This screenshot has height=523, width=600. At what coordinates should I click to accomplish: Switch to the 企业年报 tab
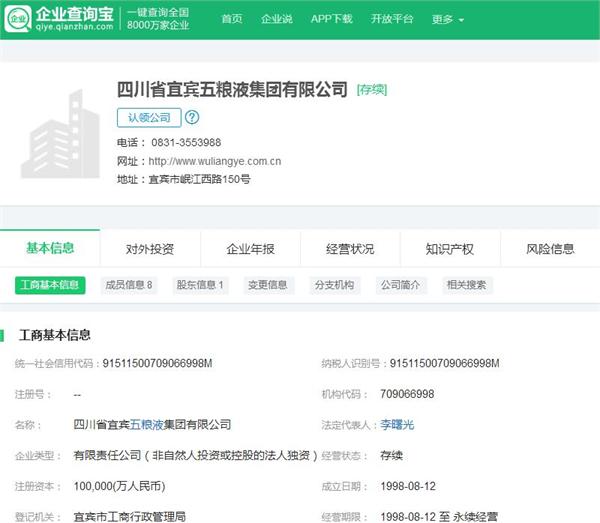pos(250,249)
